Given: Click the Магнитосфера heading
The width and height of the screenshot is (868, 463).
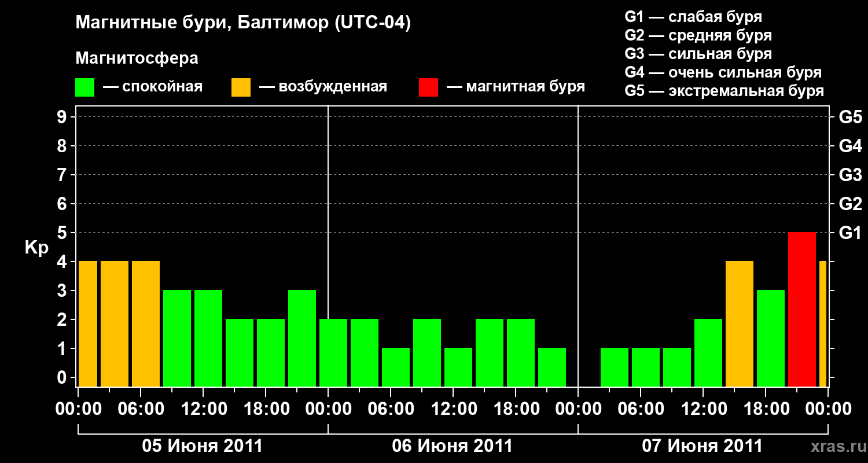Looking at the screenshot, I should [x=137, y=58].
